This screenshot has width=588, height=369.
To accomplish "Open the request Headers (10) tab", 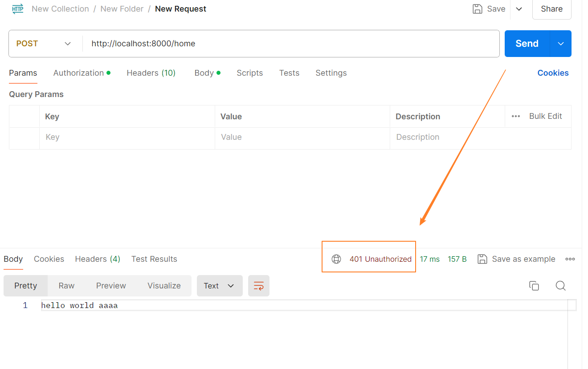I will pos(151,73).
